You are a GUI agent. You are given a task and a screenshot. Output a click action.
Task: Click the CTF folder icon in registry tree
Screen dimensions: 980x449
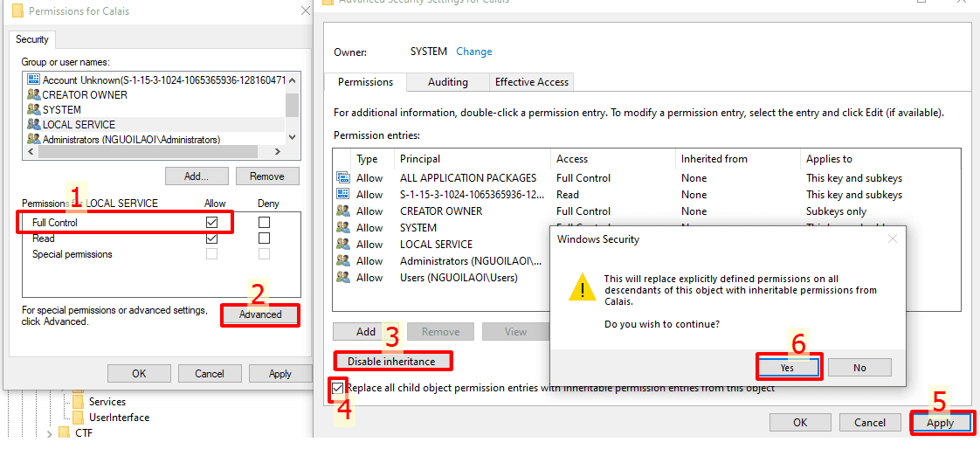point(65,432)
